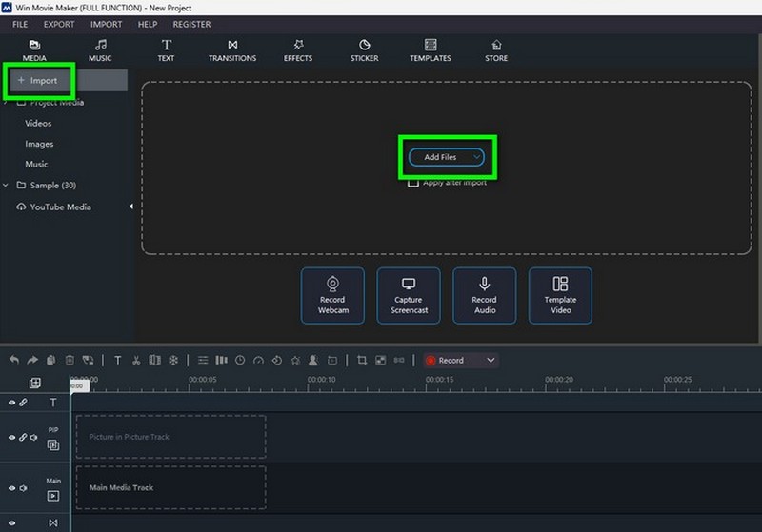The image size is (762, 532).
Task: Open the Record Webcam option
Action: click(x=332, y=295)
